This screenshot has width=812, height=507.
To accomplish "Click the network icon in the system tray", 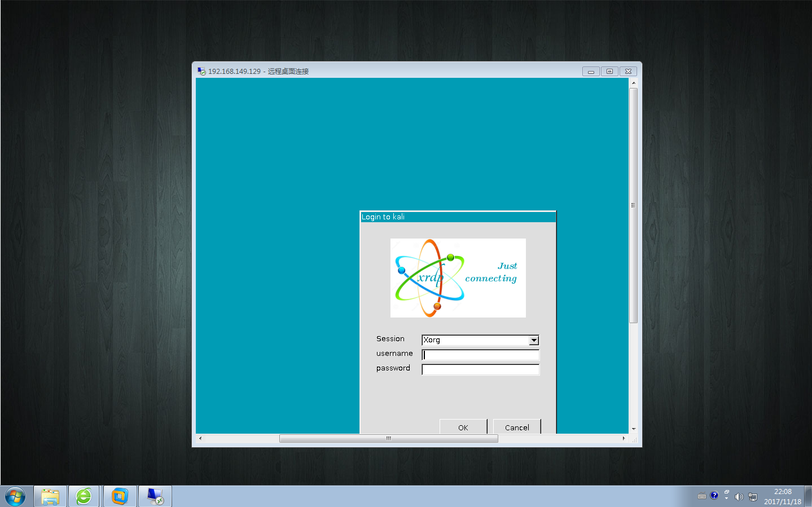I will pyautogui.click(x=753, y=496).
